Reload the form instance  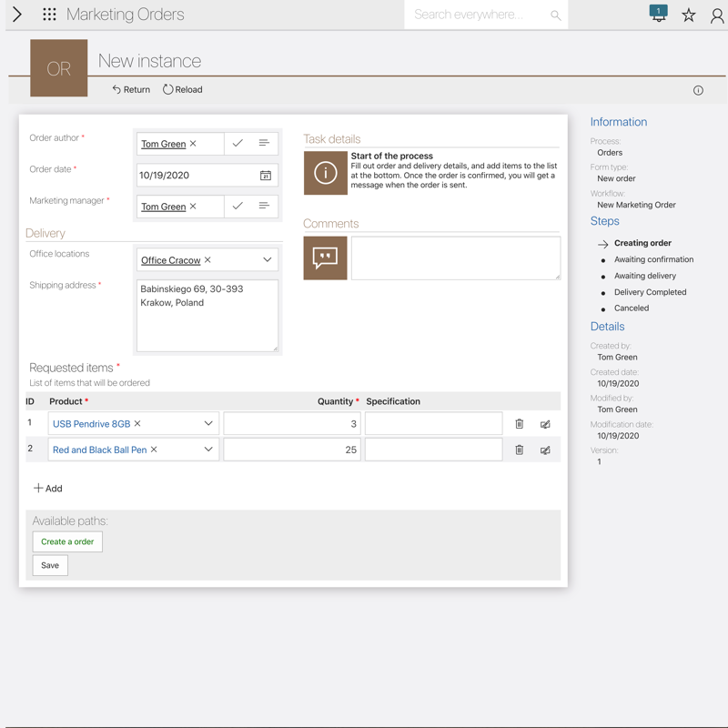(x=183, y=90)
